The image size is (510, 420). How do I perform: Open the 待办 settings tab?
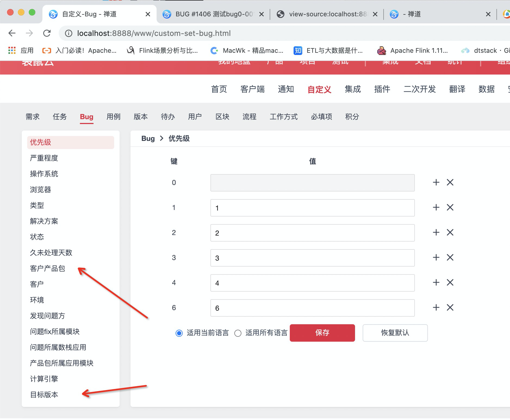pos(168,117)
